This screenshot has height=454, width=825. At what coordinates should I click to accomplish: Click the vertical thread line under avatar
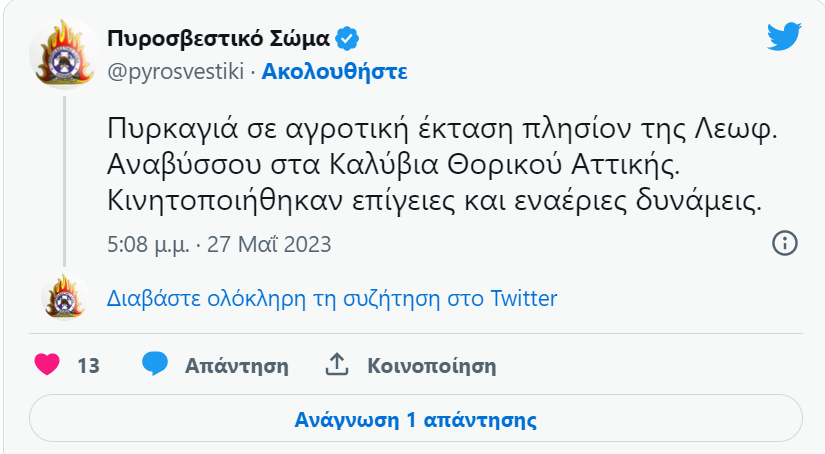64,180
